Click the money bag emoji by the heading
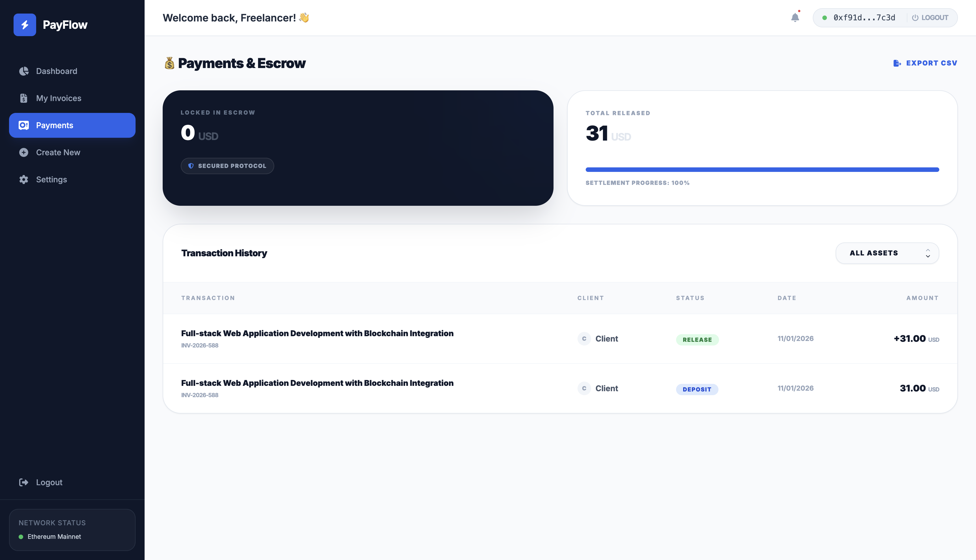The height and width of the screenshot is (560, 976). [x=169, y=63]
